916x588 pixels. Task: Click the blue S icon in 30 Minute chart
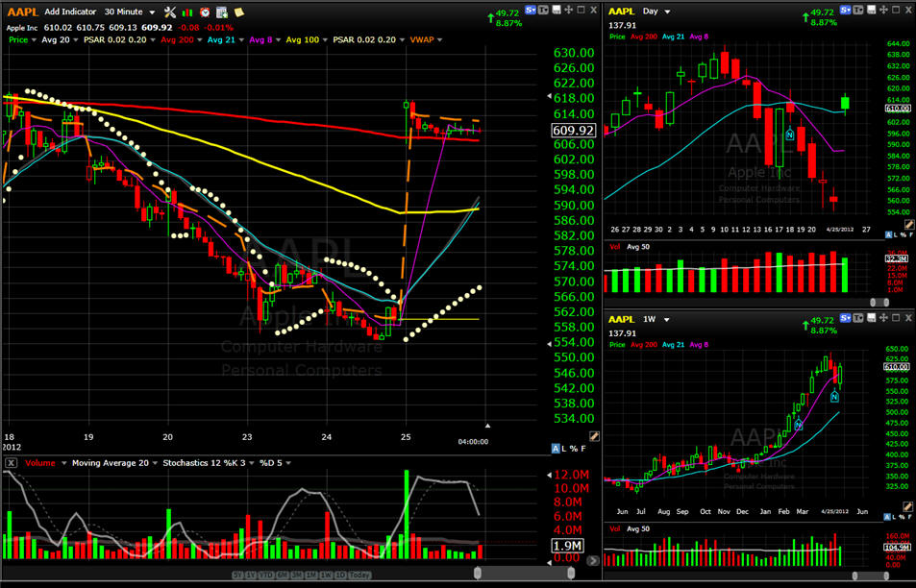[531, 10]
